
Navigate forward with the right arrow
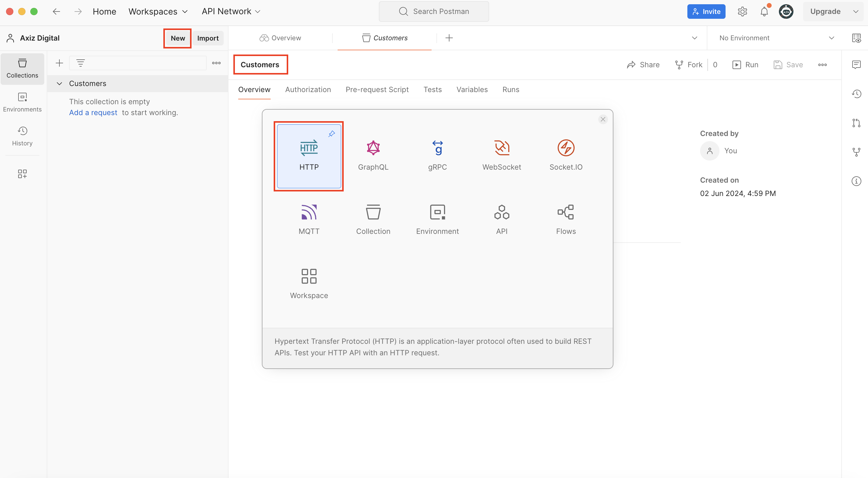tap(78, 12)
